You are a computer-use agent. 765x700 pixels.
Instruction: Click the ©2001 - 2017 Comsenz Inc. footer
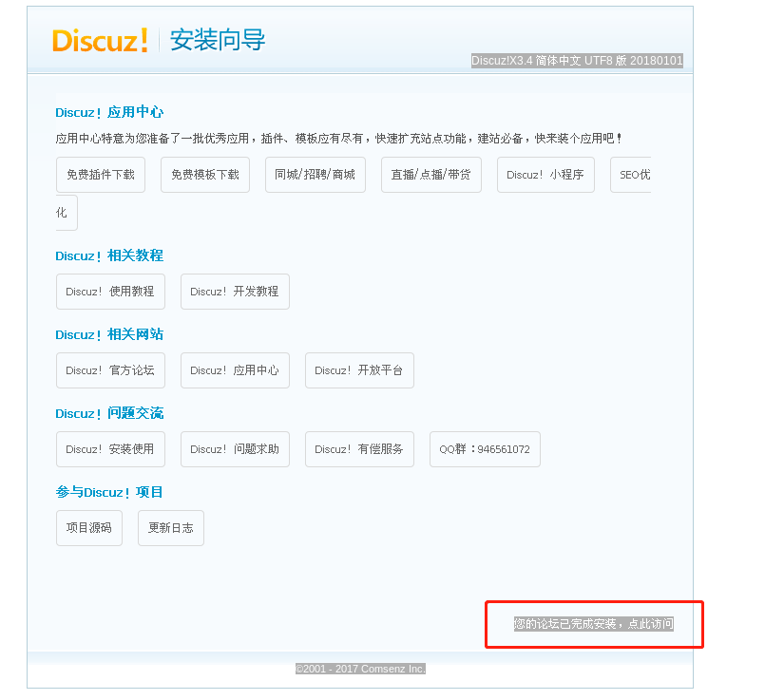coord(360,669)
